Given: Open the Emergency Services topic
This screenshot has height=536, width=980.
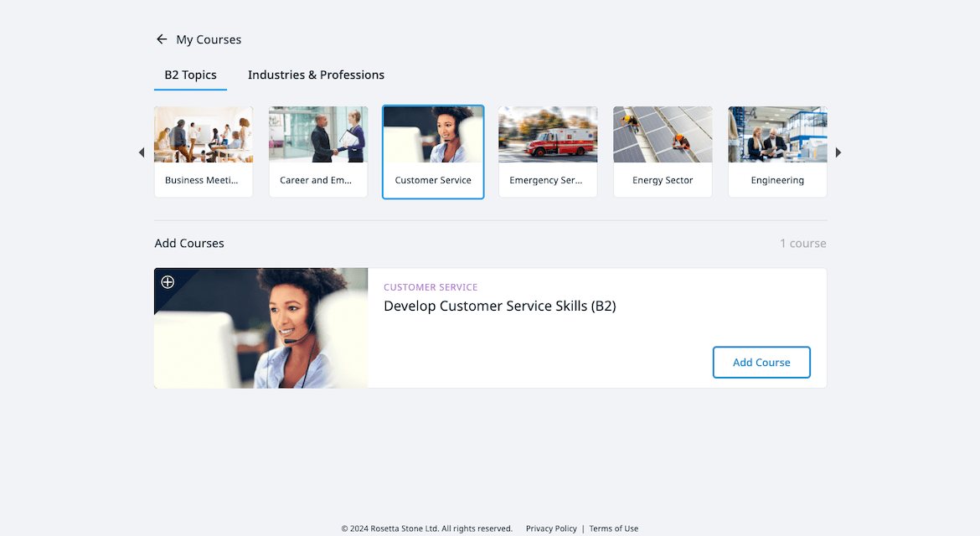Looking at the screenshot, I should click(548, 152).
